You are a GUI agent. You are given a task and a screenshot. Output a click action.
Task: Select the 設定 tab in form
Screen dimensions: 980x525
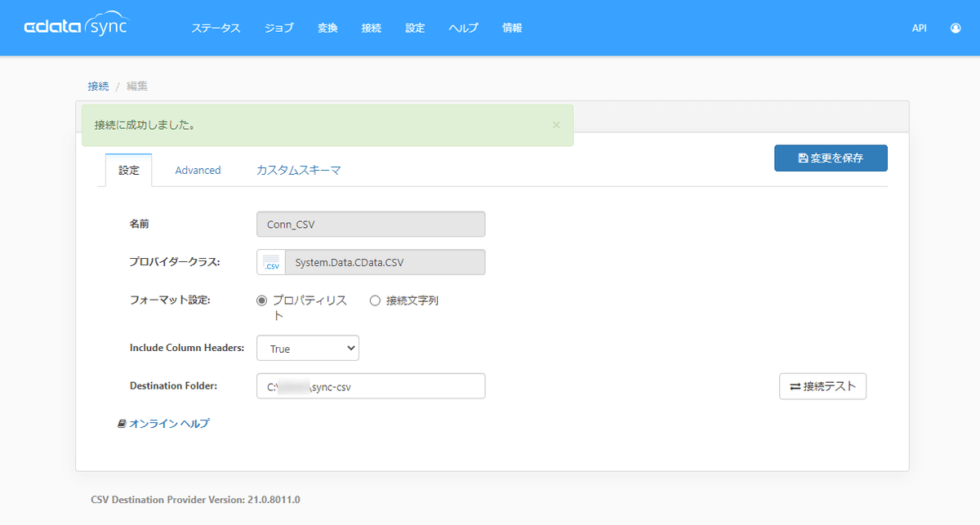[x=129, y=170]
